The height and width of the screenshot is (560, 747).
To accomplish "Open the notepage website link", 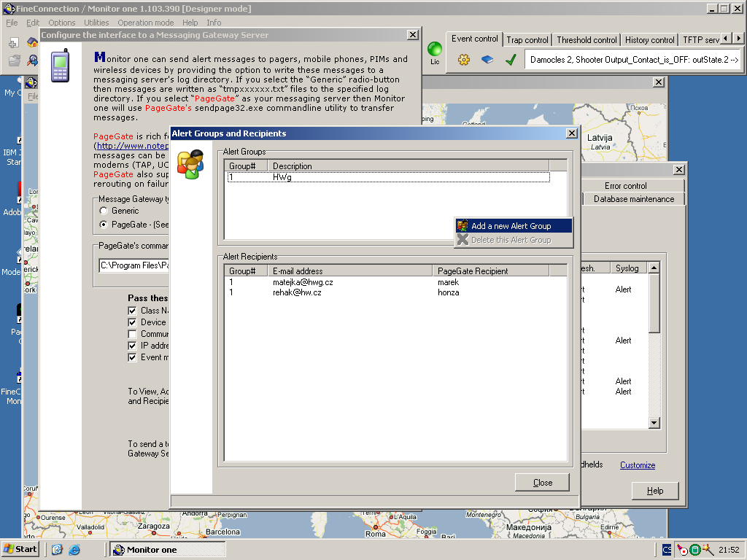I will 133,146.
